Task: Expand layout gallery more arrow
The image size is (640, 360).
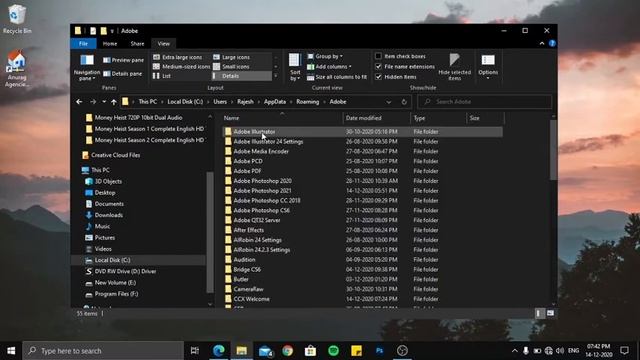Action: pyautogui.click(x=276, y=76)
